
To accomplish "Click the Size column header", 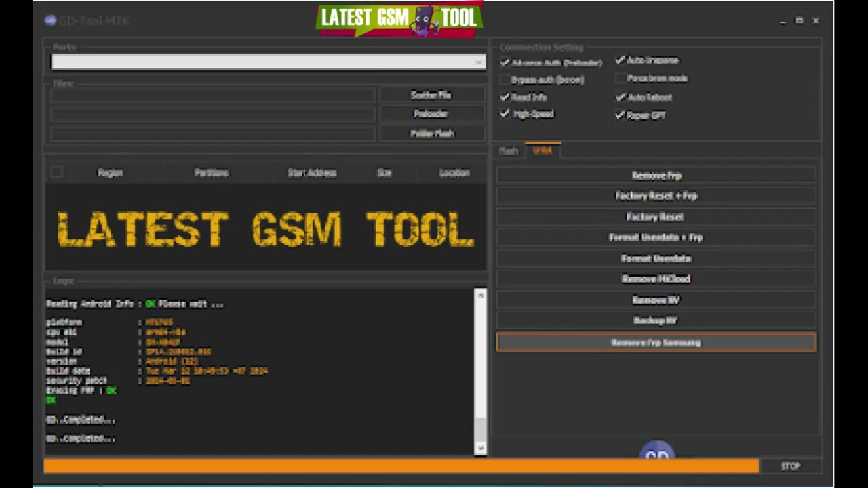I will pyautogui.click(x=384, y=173).
